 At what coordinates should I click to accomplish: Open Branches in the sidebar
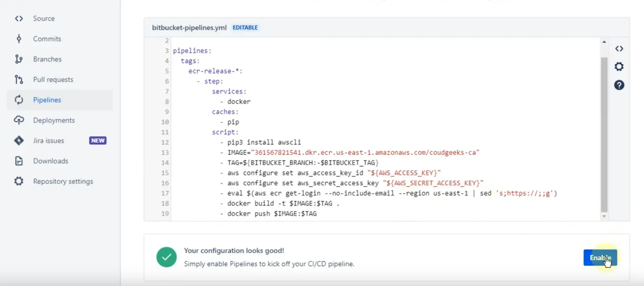pyautogui.click(x=47, y=59)
